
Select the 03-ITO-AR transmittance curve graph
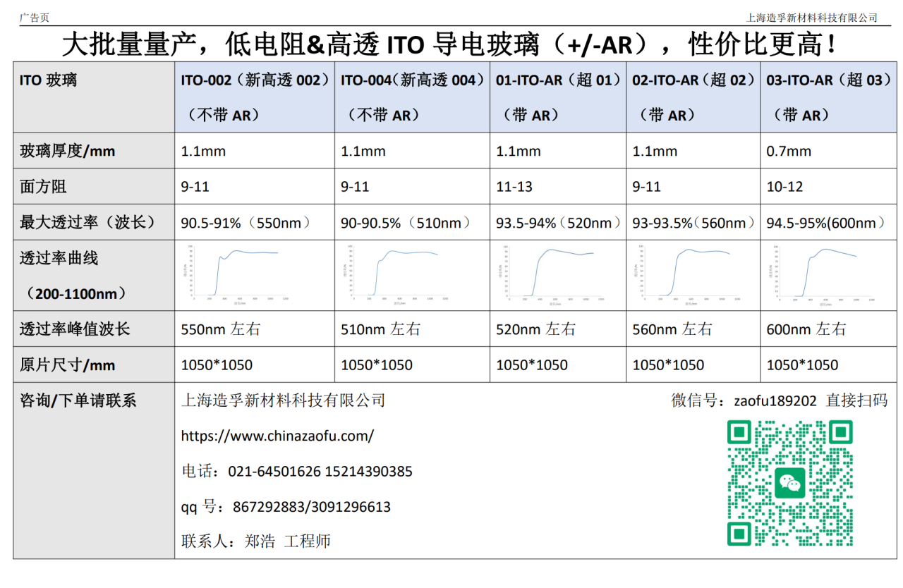pos(818,276)
